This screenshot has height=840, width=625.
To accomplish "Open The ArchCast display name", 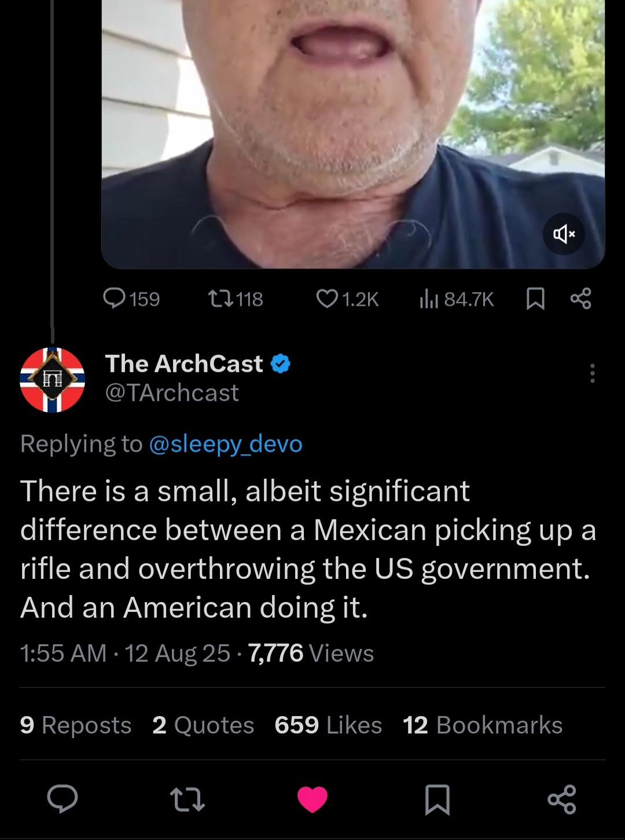I will (184, 364).
